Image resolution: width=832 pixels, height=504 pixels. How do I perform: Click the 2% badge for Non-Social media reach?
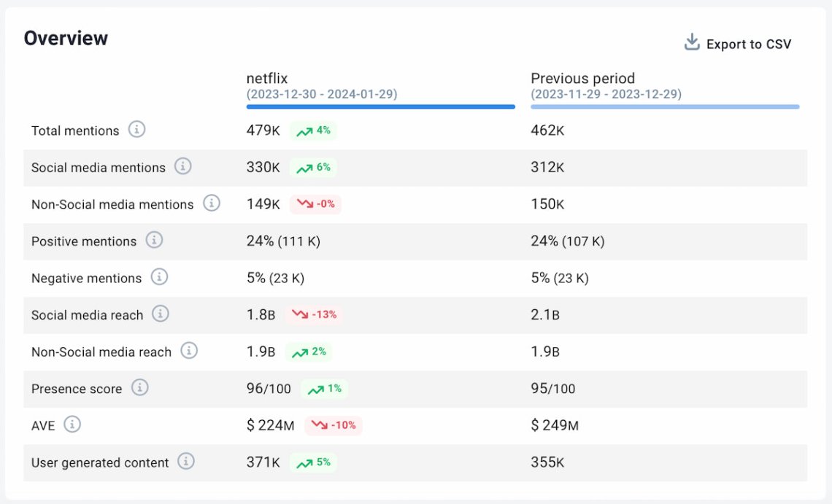click(x=309, y=352)
